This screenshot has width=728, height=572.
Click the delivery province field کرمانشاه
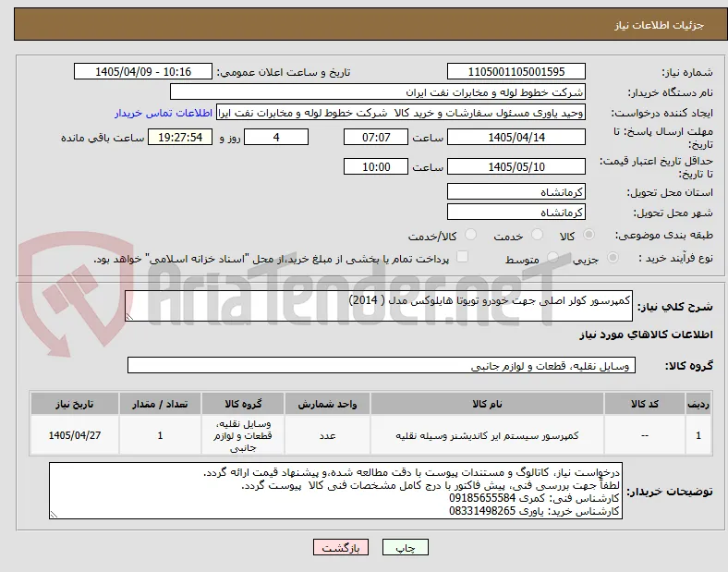coord(516,192)
